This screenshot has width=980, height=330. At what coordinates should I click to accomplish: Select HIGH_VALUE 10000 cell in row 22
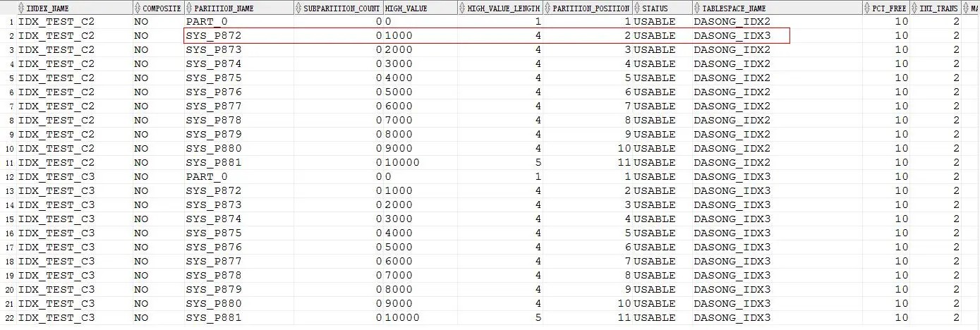420,318
